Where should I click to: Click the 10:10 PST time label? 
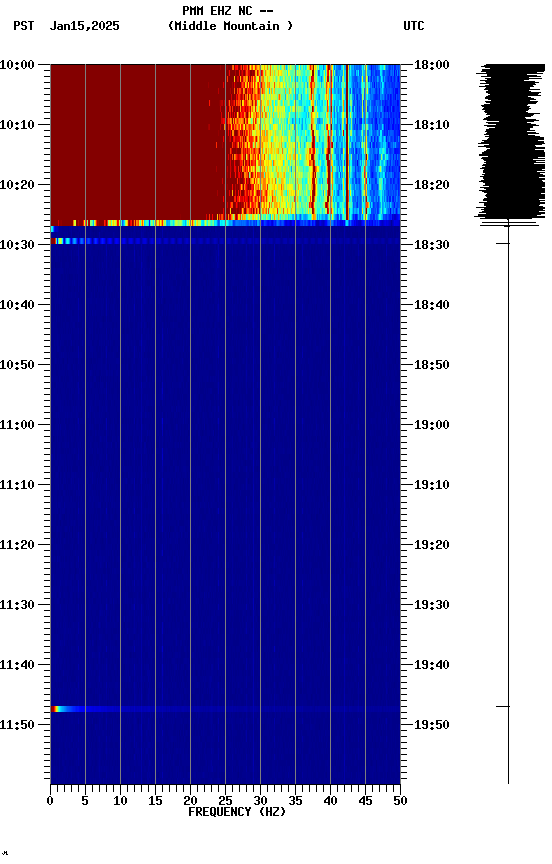coord(17,125)
